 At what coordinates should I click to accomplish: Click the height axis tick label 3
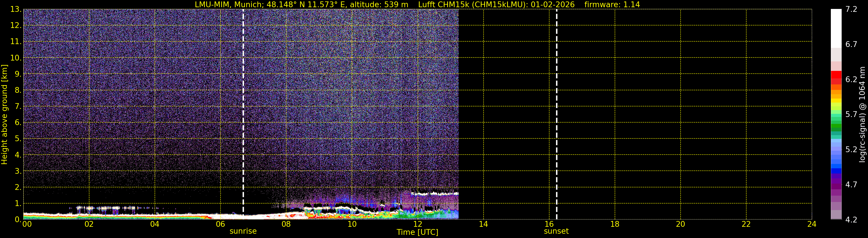tap(18, 171)
